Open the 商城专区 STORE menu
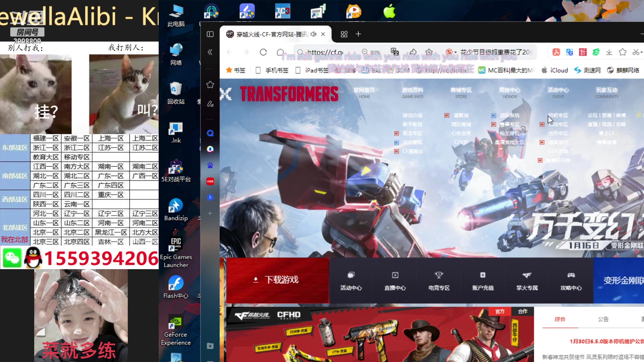 pyautogui.click(x=461, y=93)
